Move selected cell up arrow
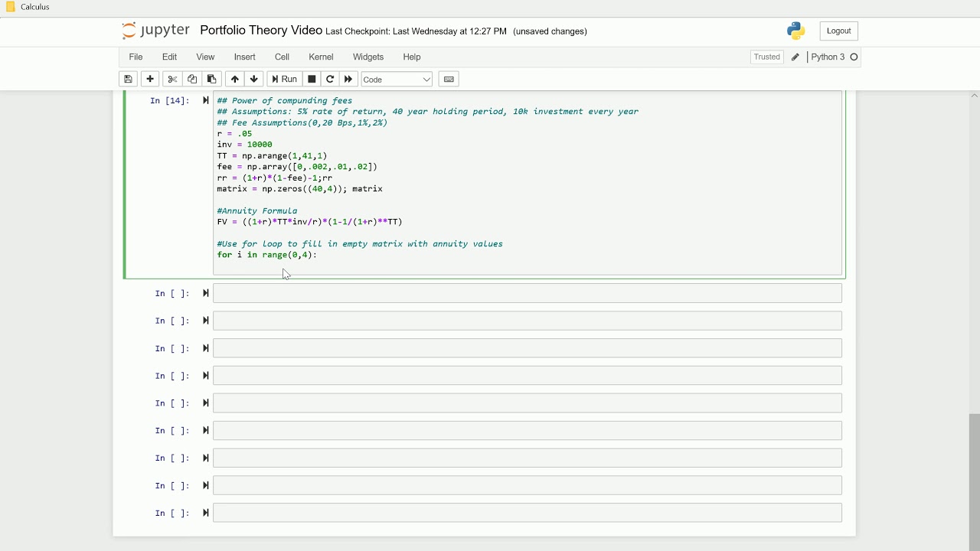The width and height of the screenshot is (980, 551). [235, 80]
